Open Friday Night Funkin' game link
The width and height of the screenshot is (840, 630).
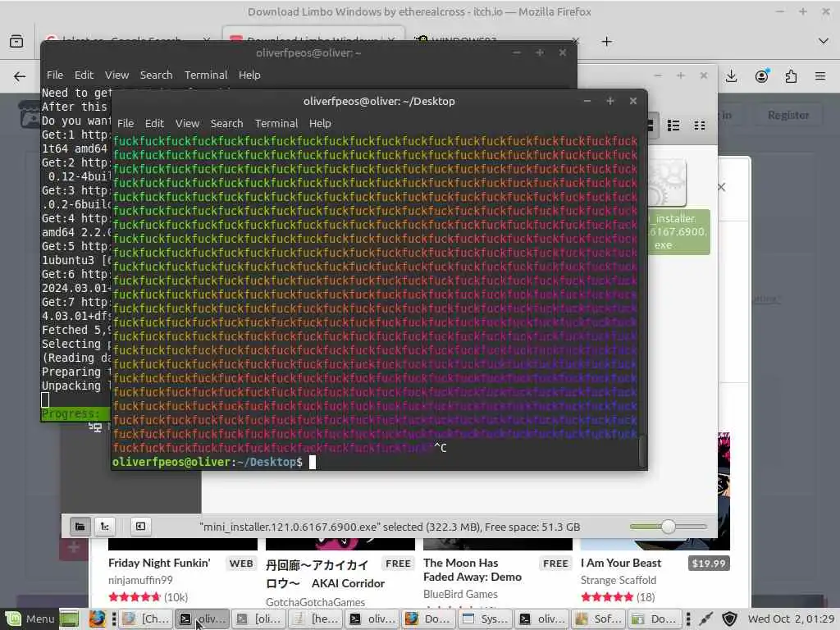pyautogui.click(x=159, y=563)
